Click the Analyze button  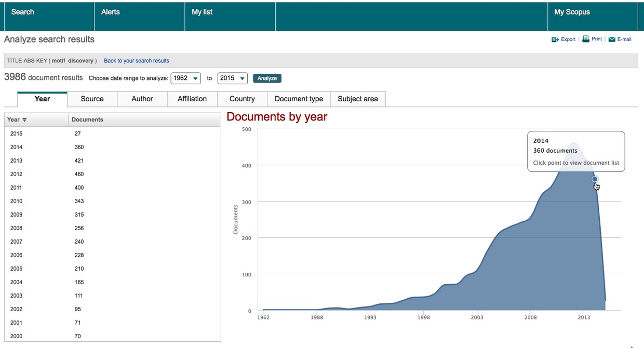pyautogui.click(x=267, y=78)
